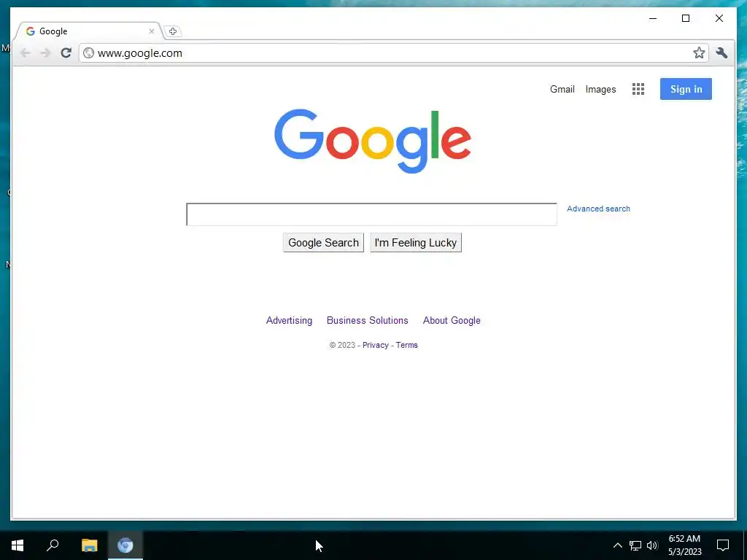The height and width of the screenshot is (560, 747).
Task: Click the Sign in button
Action: coord(686,89)
